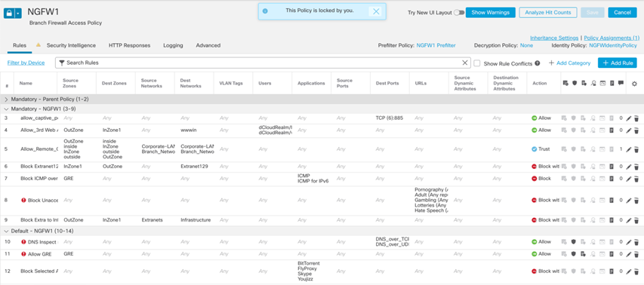Delete rule 4 Allow_3rd Web with trash

636,130
